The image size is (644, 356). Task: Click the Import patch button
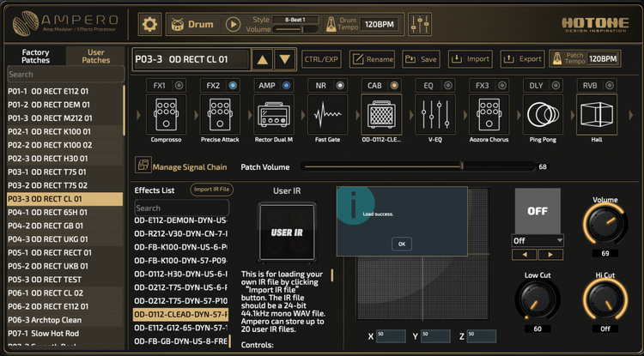(471, 59)
